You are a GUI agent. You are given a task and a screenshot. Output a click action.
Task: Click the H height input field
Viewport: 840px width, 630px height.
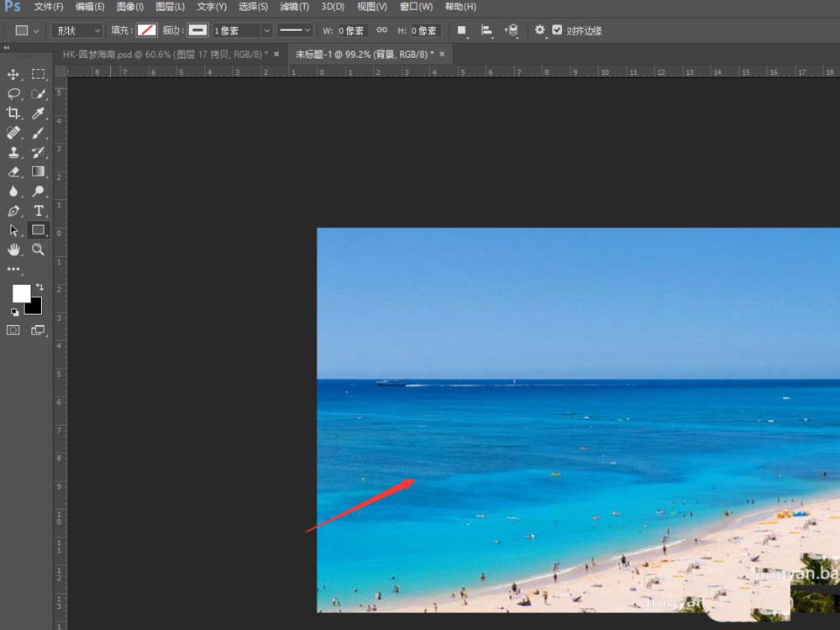tap(425, 30)
